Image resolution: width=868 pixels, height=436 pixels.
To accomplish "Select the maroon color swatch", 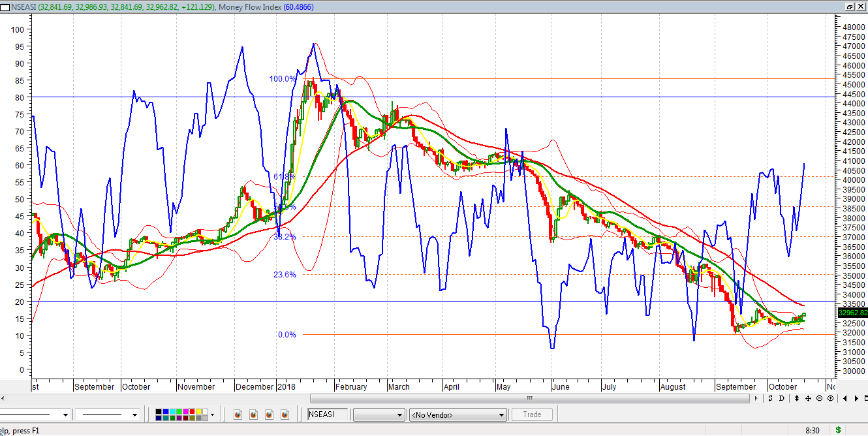I will [x=185, y=418].
